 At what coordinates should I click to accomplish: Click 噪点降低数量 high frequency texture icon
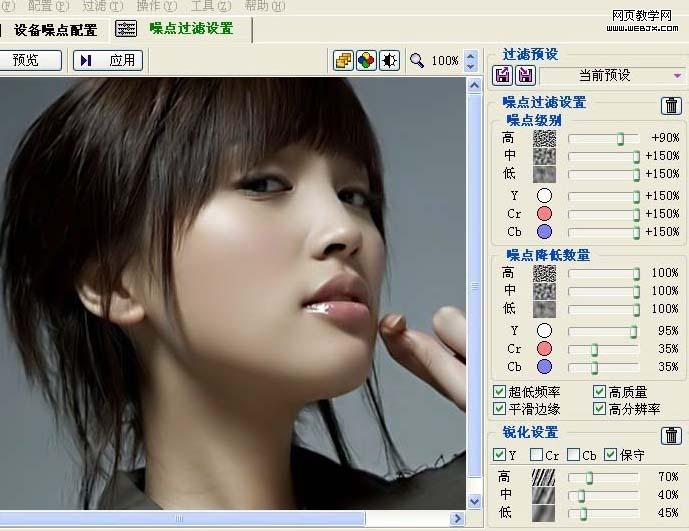click(544, 273)
